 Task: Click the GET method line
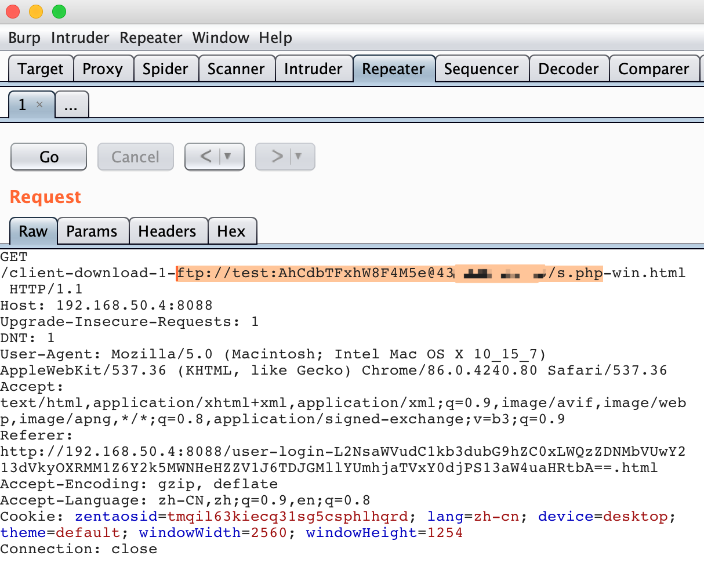tap(14, 257)
